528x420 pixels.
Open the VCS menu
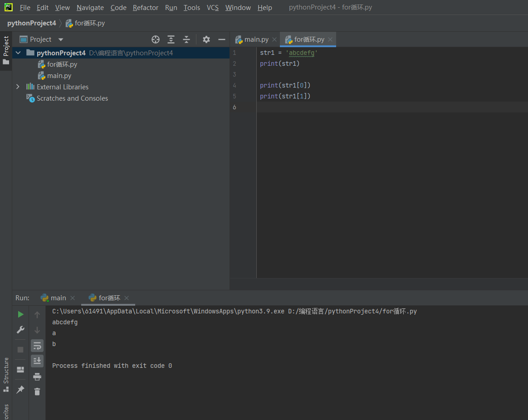[x=212, y=7]
